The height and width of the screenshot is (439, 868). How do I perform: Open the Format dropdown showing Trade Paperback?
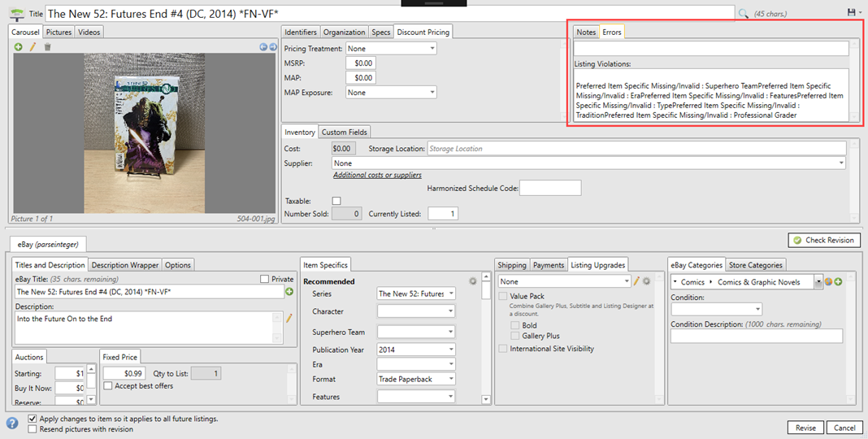(416, 379)
